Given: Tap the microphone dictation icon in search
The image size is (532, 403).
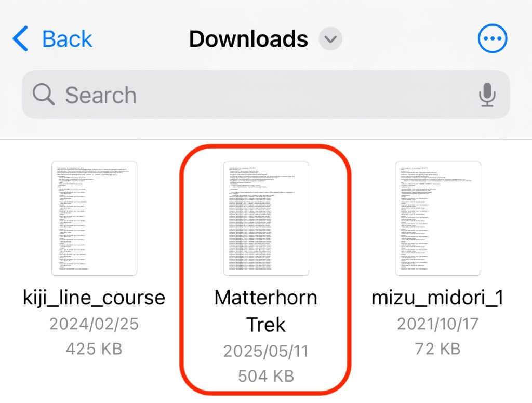Looking at the screenshot, I should coord(487,95).
